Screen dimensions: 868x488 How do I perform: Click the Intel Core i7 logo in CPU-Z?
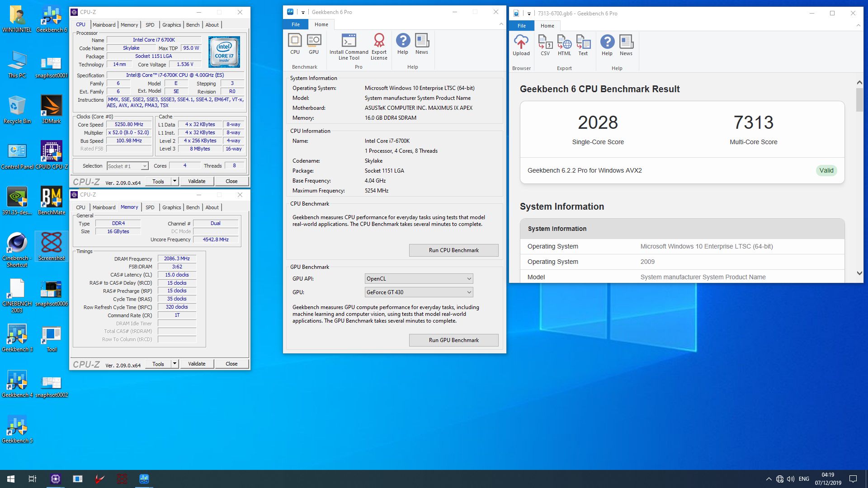pos(224,52)
